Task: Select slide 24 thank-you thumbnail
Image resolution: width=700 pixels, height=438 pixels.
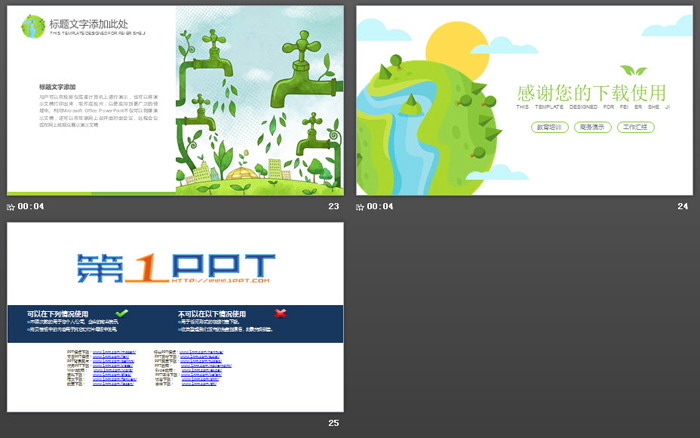Action: (x=525, y=100)
